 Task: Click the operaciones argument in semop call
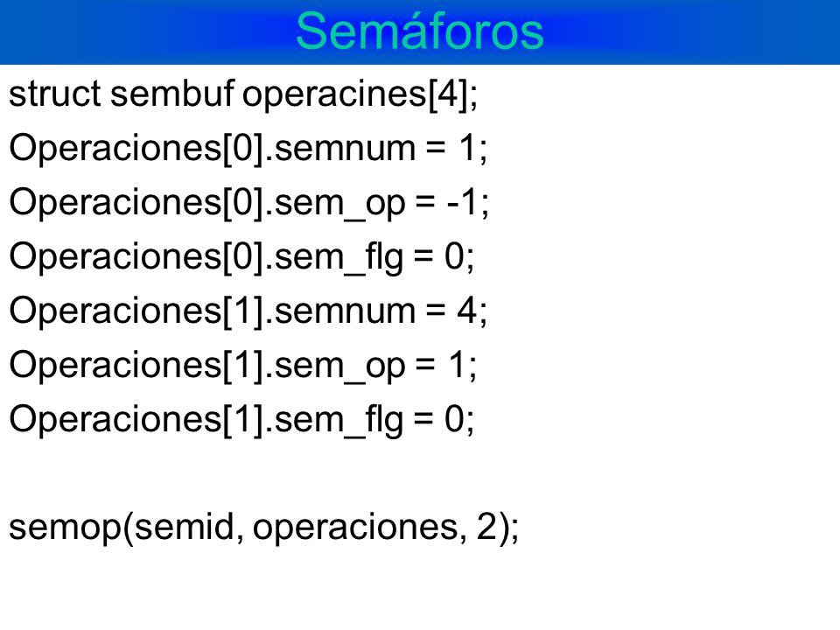tap(356, 528)
